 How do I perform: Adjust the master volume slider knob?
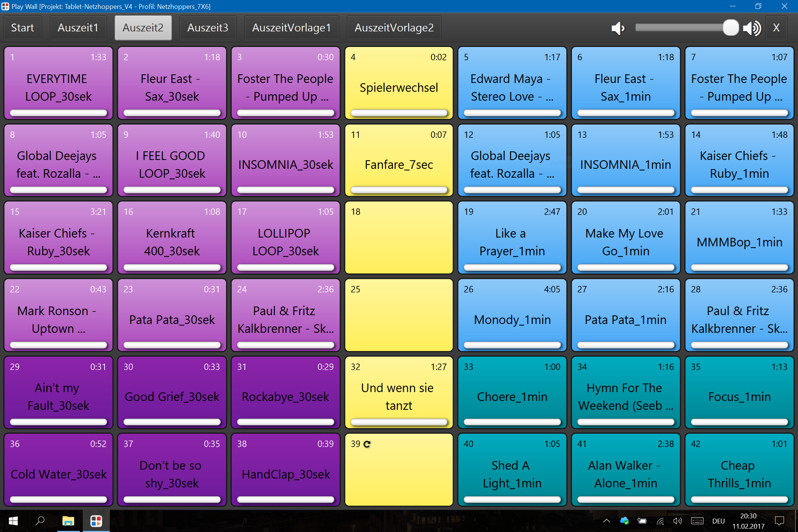point(730,28)
